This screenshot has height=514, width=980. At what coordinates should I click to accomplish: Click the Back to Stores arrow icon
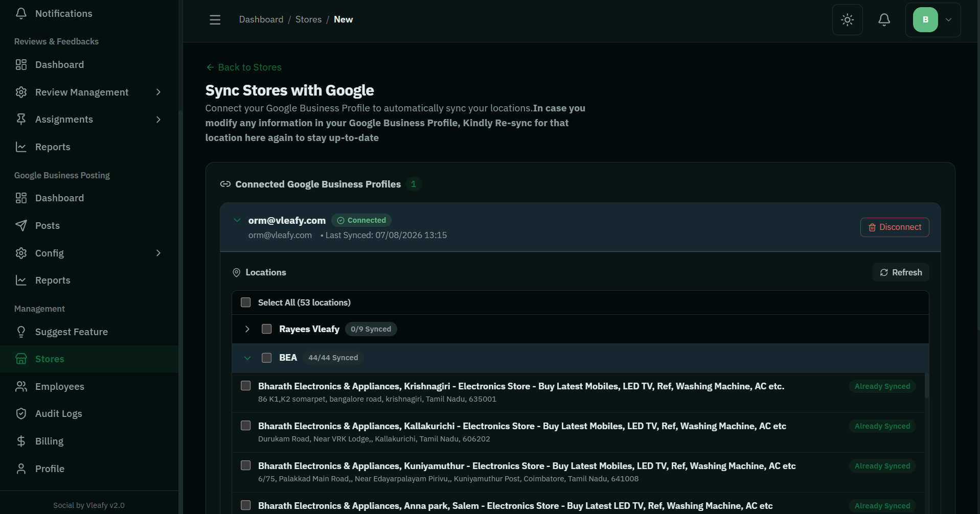pos(210,67)
